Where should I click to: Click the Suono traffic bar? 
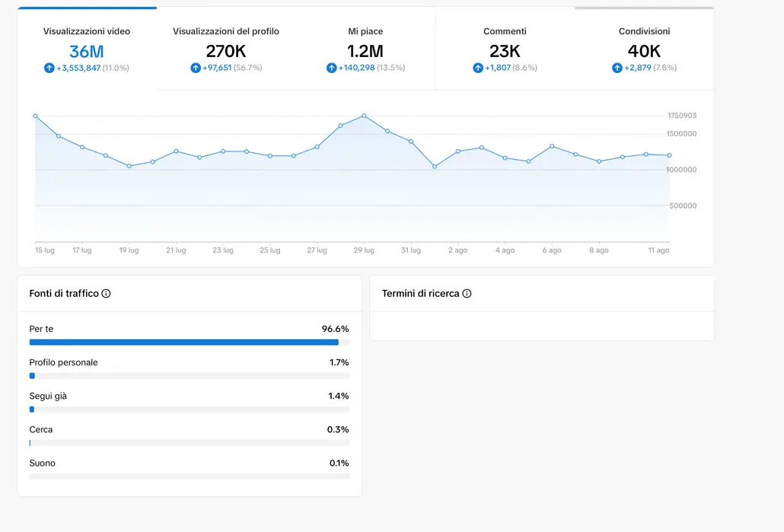click(190, 476)
